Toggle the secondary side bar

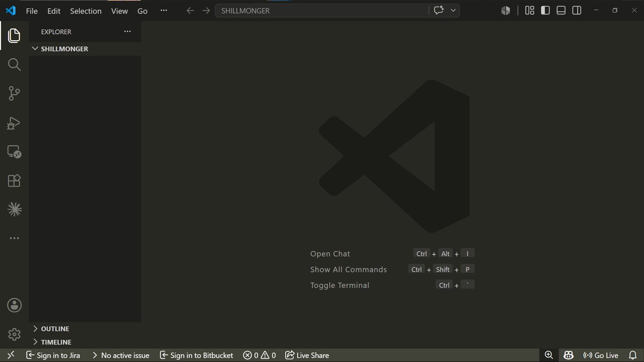point(576,11)
